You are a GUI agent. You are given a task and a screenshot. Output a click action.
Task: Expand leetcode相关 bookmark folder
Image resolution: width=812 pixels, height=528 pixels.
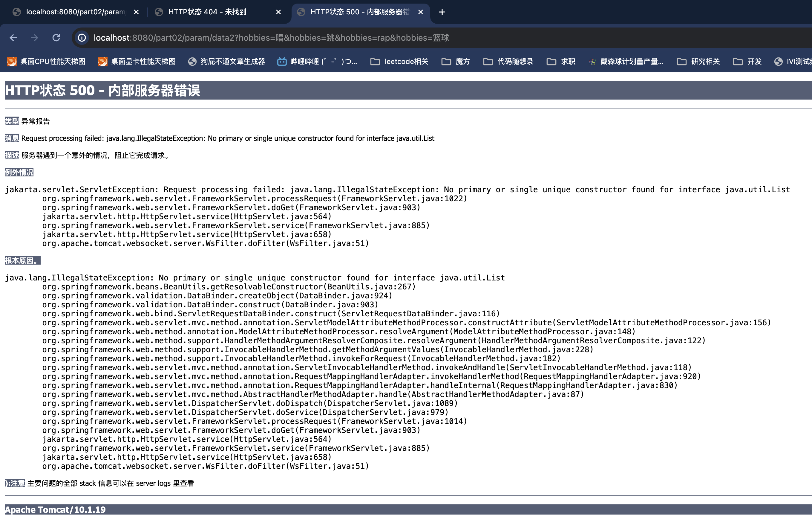399,62
